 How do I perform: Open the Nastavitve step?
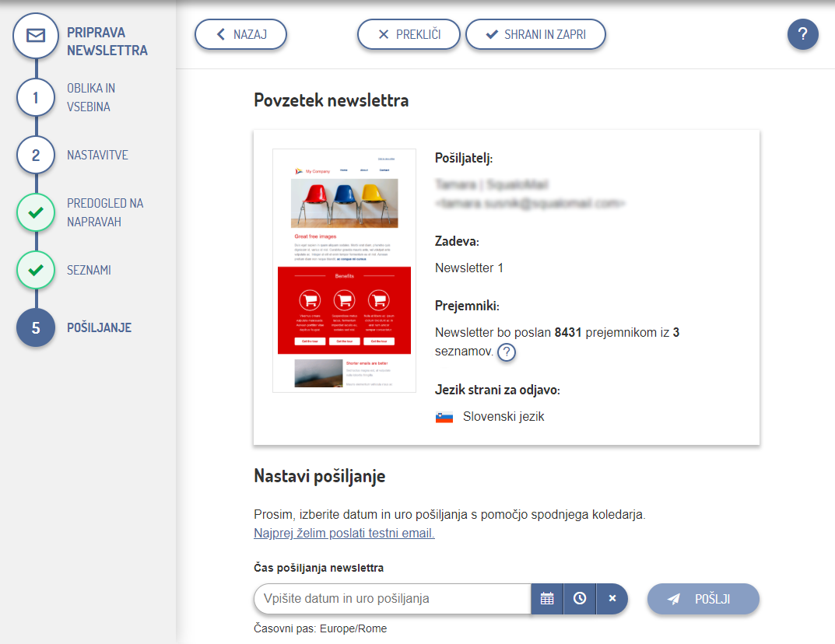pos(97,156)
